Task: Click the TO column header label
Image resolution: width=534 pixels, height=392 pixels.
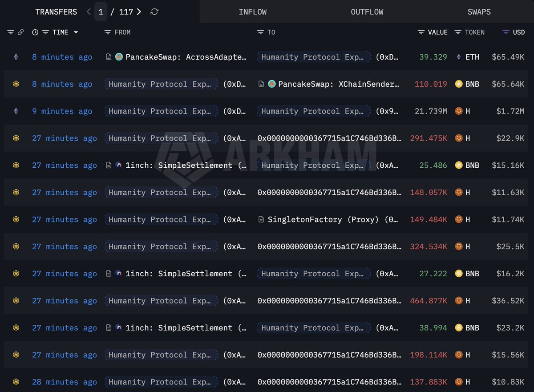Action: coord(271,32)
